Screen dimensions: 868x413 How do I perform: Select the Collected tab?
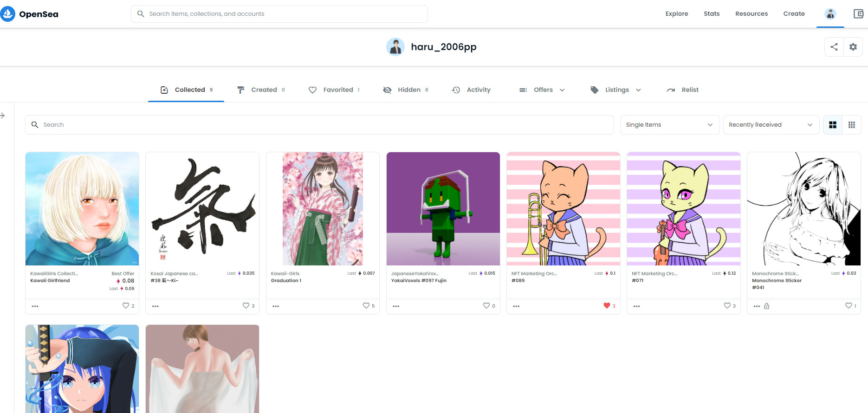click(186, 90)
